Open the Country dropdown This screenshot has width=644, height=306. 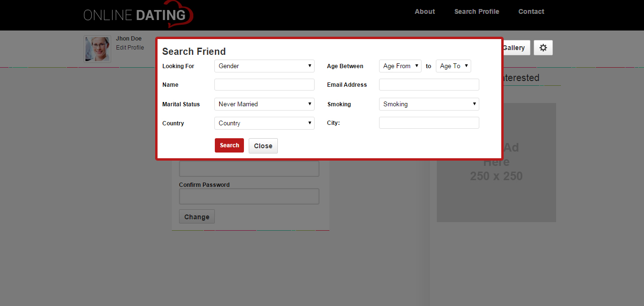pos(264,123)
